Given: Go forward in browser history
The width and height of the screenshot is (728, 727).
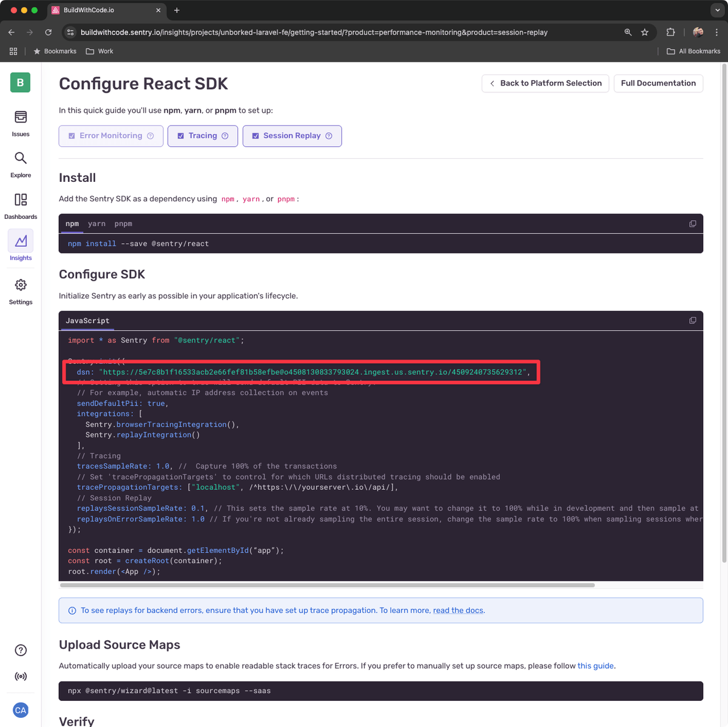Looking at the screenshot, I should [29, 32].
